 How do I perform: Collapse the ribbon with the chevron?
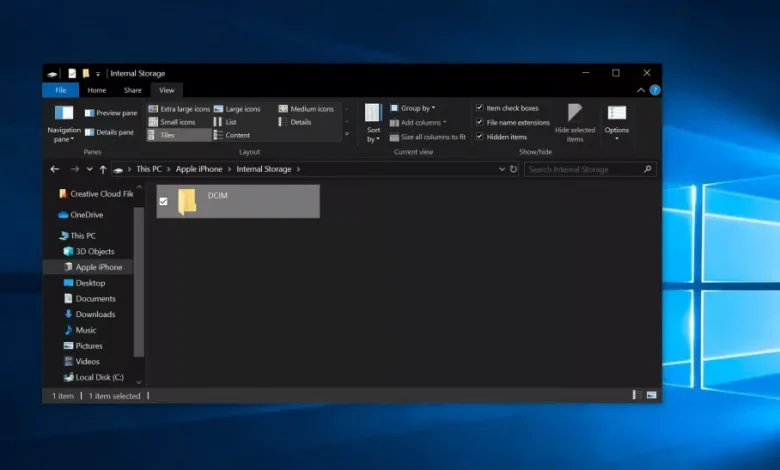point(641,90)
